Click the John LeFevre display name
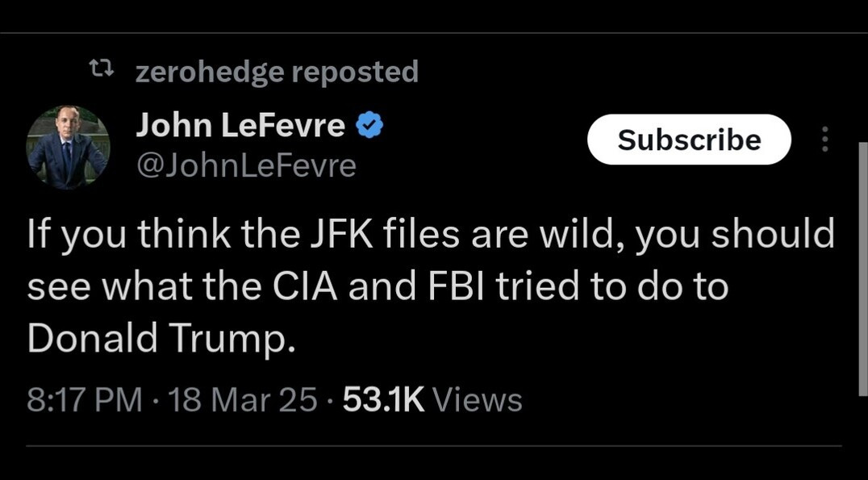Viewport: 868px width, 480px height. (240, 125)
